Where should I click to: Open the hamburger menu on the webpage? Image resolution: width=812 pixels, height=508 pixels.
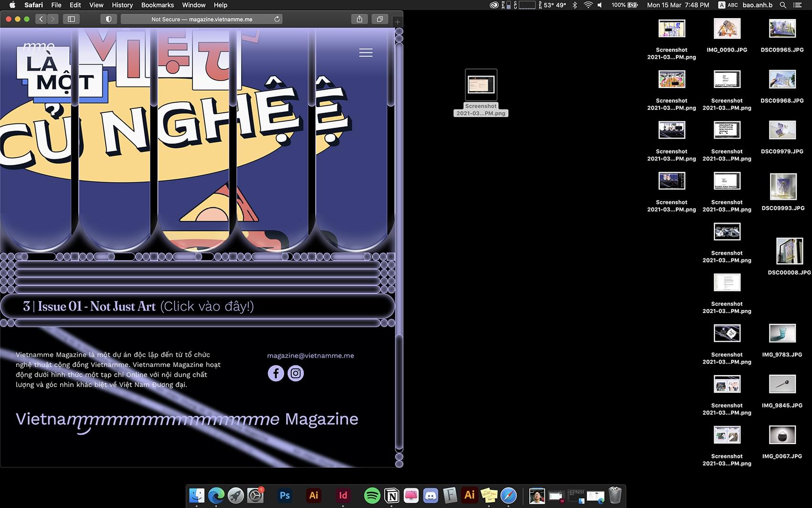click(365, 53)
